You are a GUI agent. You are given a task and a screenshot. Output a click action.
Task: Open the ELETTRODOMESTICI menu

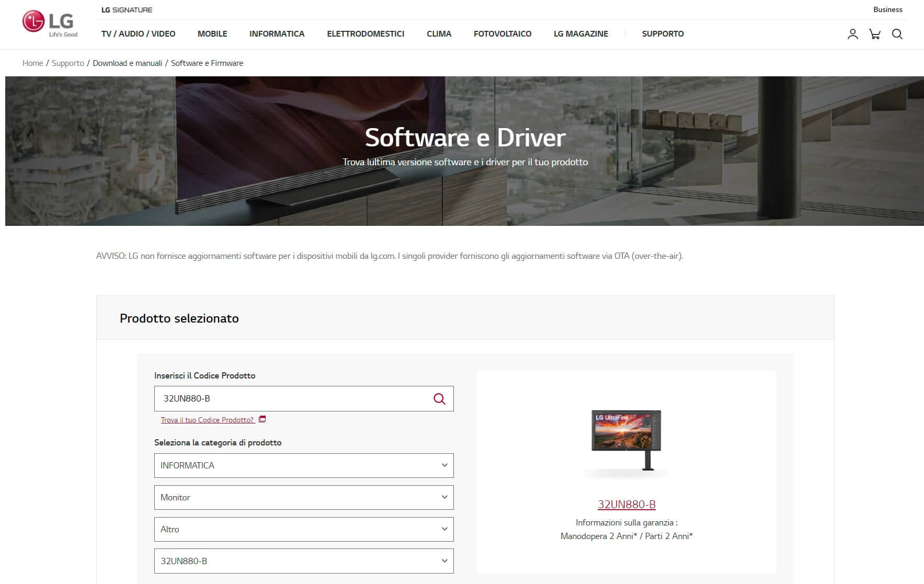(366, 34)
